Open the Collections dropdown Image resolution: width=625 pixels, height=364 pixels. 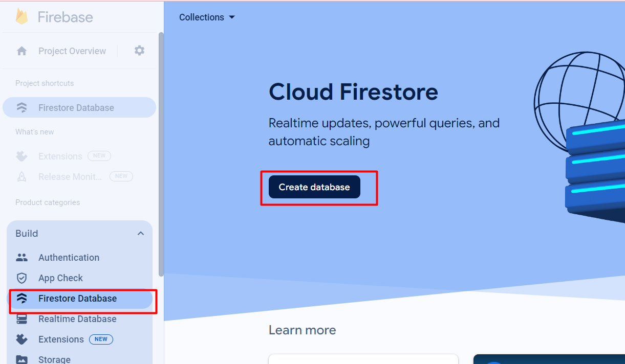pyautogui.click(x=207, y=17)
